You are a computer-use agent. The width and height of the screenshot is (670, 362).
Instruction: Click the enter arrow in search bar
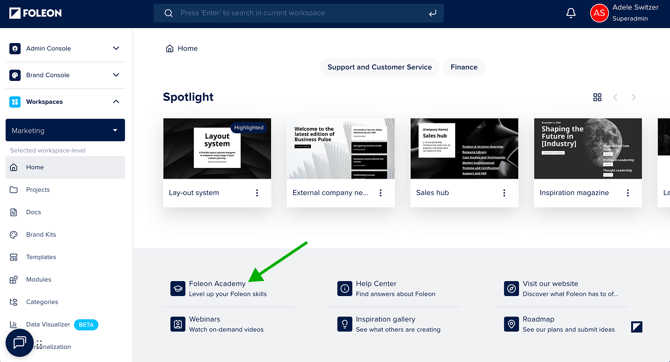[x=432, y=13]
